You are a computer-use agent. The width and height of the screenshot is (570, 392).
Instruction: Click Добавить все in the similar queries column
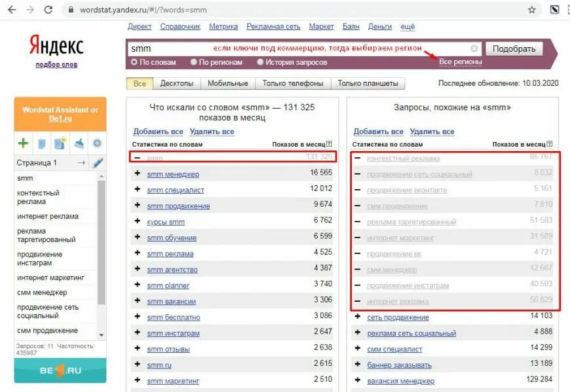coord(379,132)
